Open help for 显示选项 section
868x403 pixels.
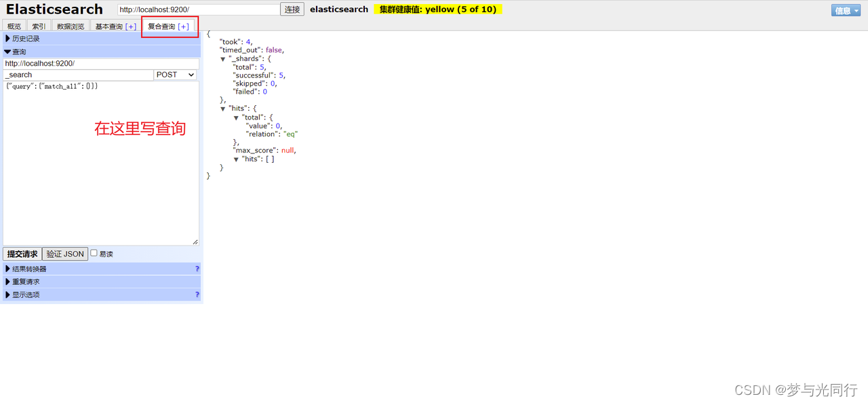click(197, 295)
